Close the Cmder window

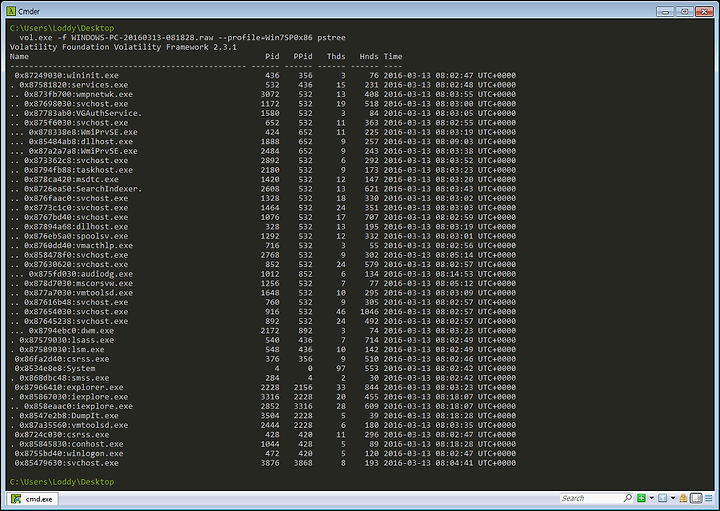[x=704, y=11]
